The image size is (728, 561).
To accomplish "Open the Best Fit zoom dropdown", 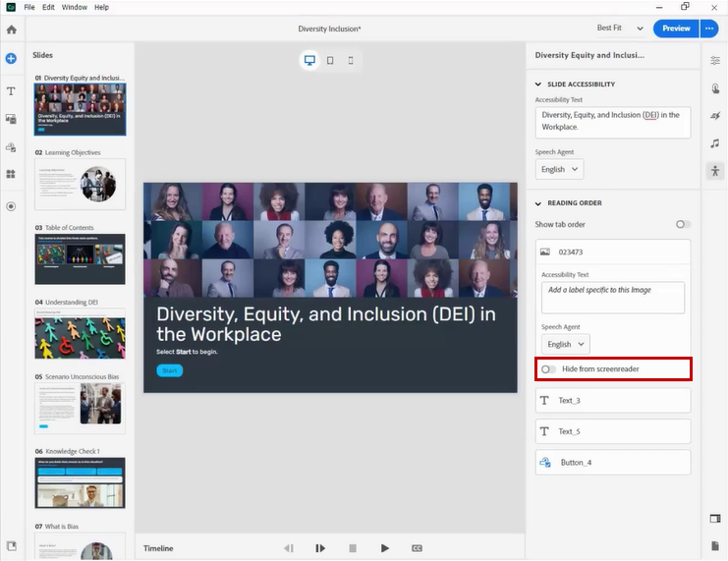I will tap(620, 28).
